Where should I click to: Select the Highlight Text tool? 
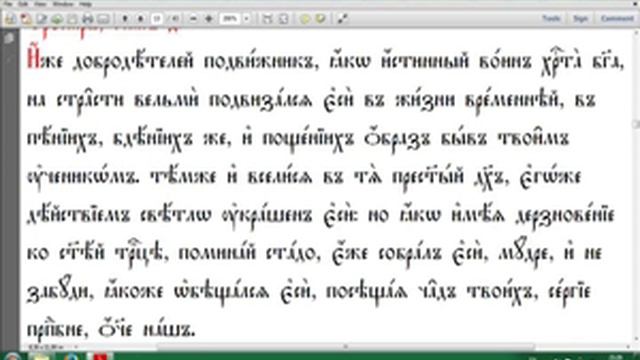(321, 19)
